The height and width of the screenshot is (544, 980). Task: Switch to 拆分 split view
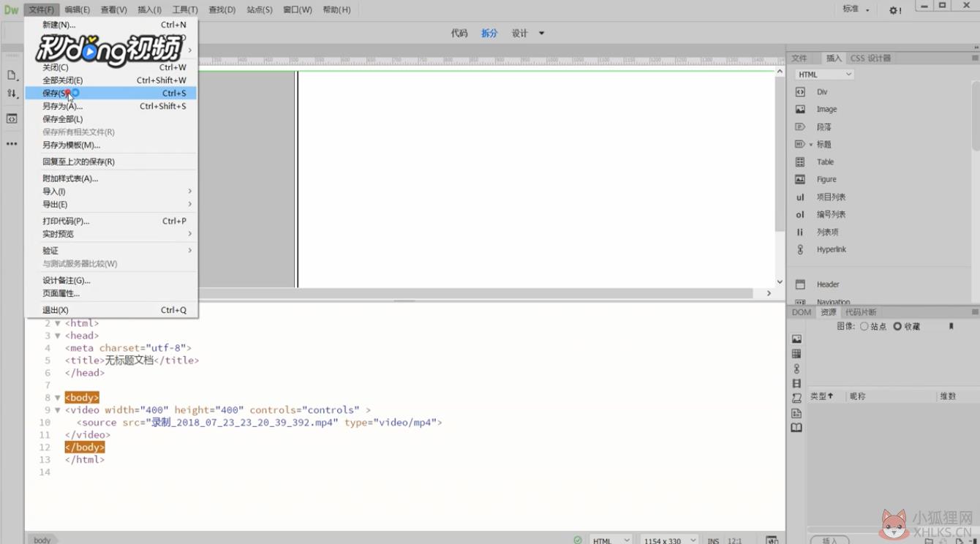tap(489, 33)
